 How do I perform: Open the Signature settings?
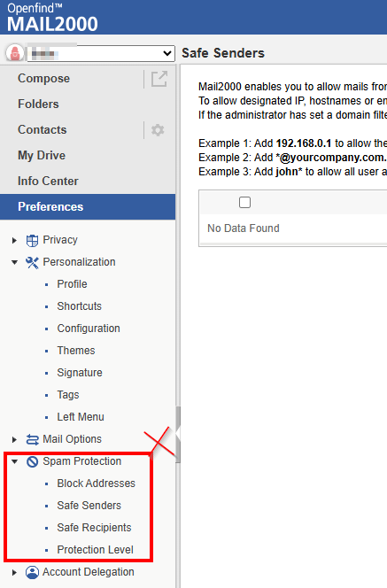[80, 373]
